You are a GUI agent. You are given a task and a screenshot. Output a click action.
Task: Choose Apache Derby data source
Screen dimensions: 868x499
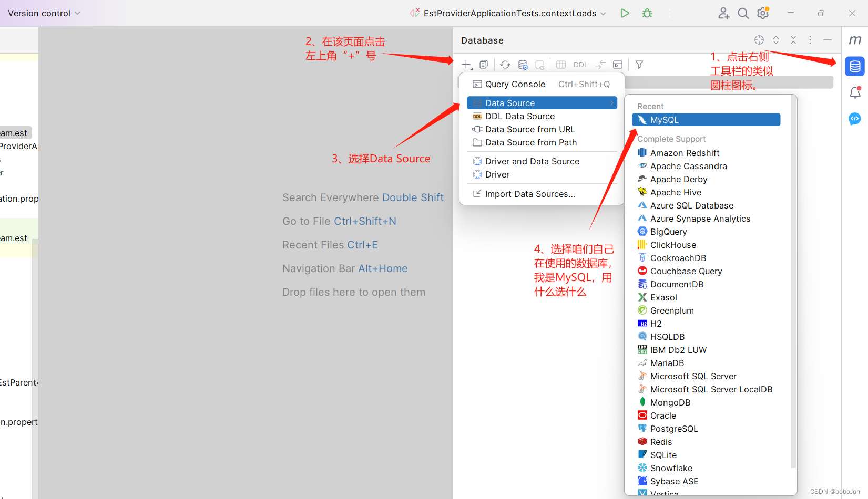pos(706,179)
